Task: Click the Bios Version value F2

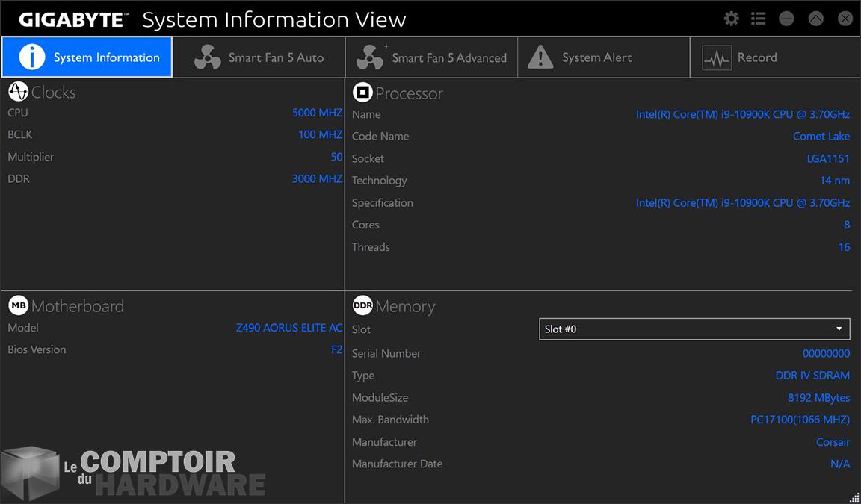Action: click(336, 349)
